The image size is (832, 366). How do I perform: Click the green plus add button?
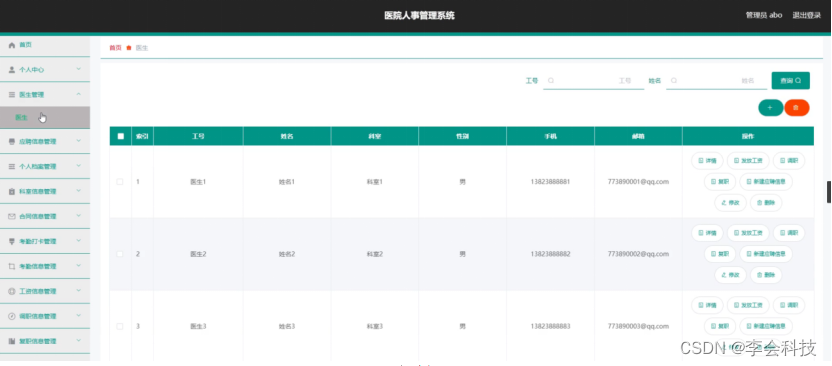[770, 108]
